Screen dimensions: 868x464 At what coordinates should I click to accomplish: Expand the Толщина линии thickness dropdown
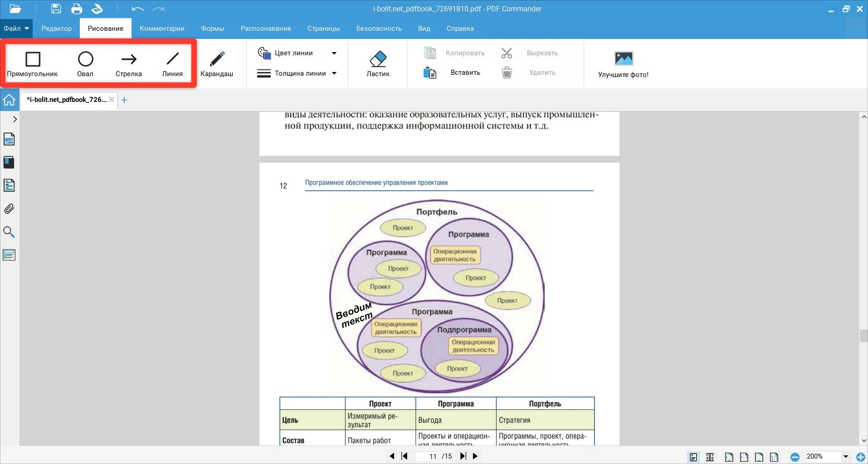[x=334, y=73]
